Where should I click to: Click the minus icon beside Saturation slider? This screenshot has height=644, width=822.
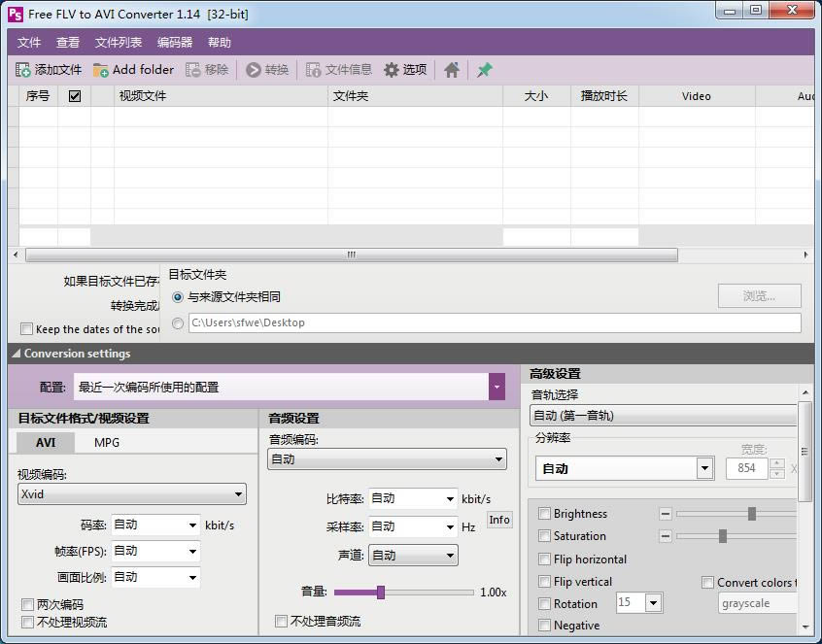pos(666,536)
